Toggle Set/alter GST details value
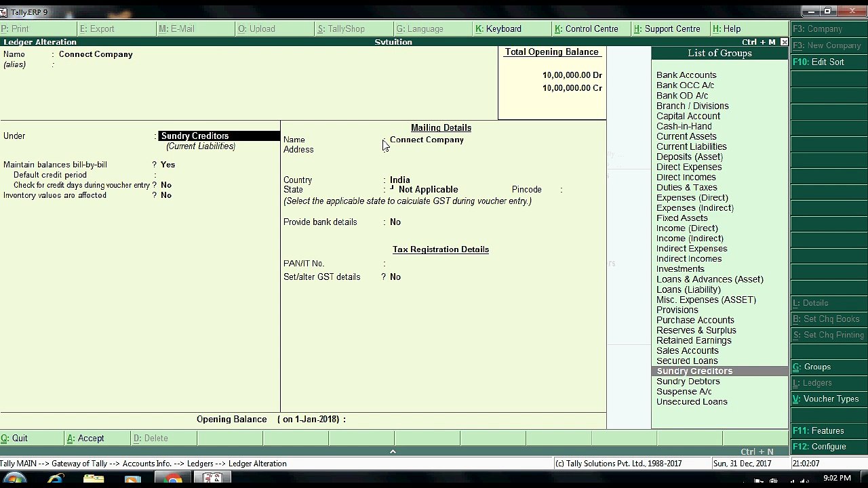Screen dimensions: 868x488 395,277
